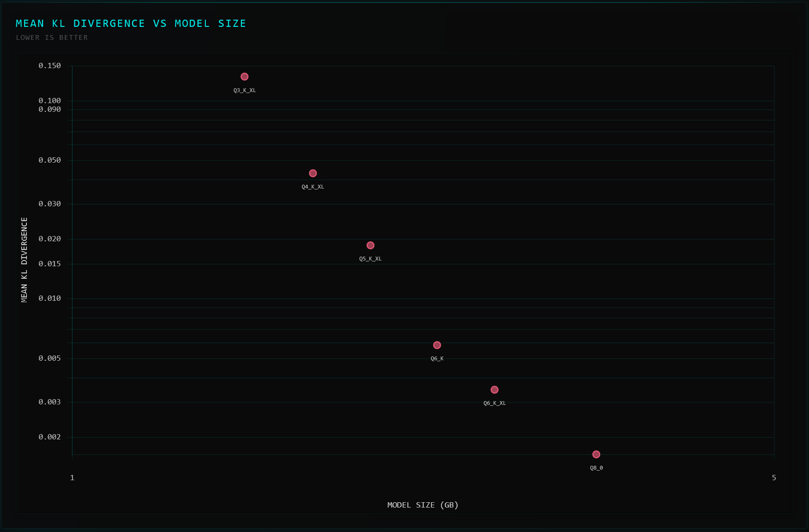This screenshot has width=809, height=532.
Task: Click the x-axis tick label 5
Action: (x=774, y=477)
